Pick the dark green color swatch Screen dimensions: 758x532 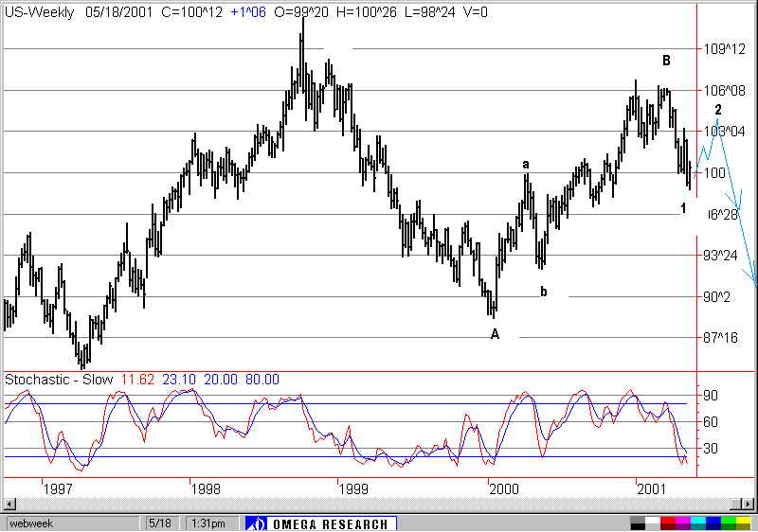[729, 526]
